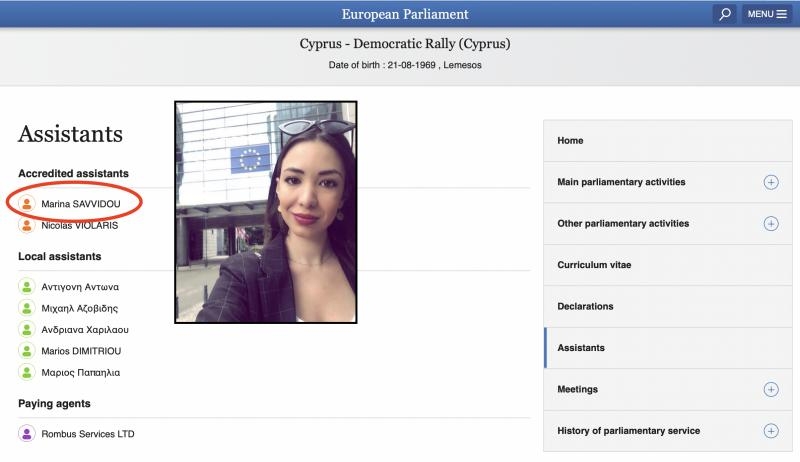Click person icon beside Marina SAVVIDOU
Image resolution: width=800 pixels, height=462 pixels.
point(27,204)
